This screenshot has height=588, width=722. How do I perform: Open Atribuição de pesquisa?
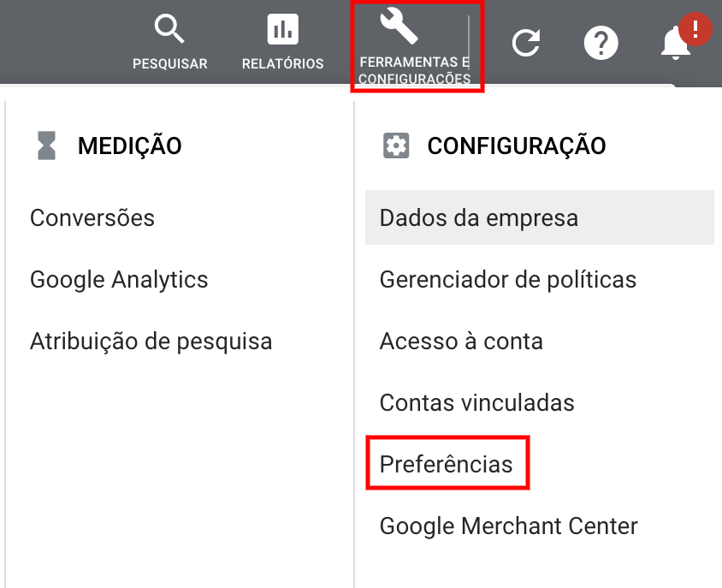[x=151, y=342]
